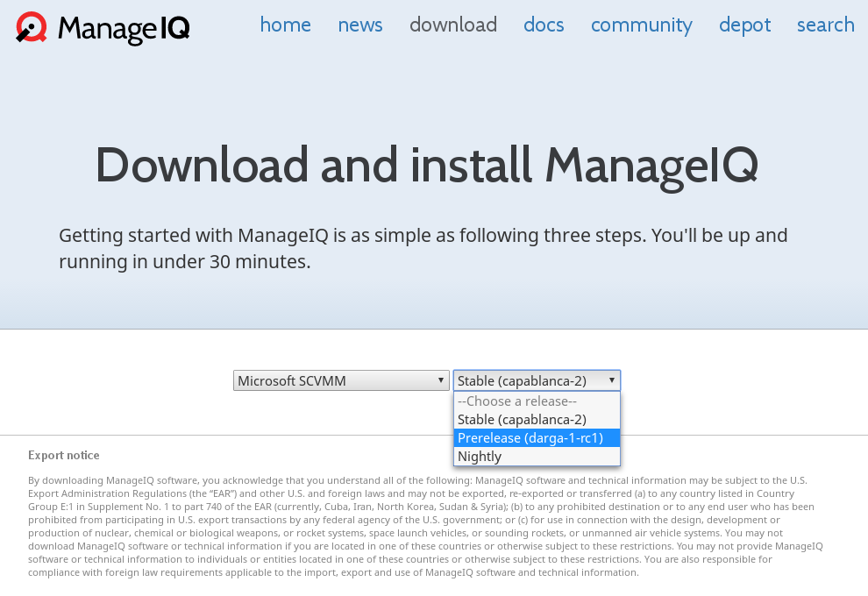Open the home navigation link
The height and width of the screenshot is (596, 868).
(285, 25)
